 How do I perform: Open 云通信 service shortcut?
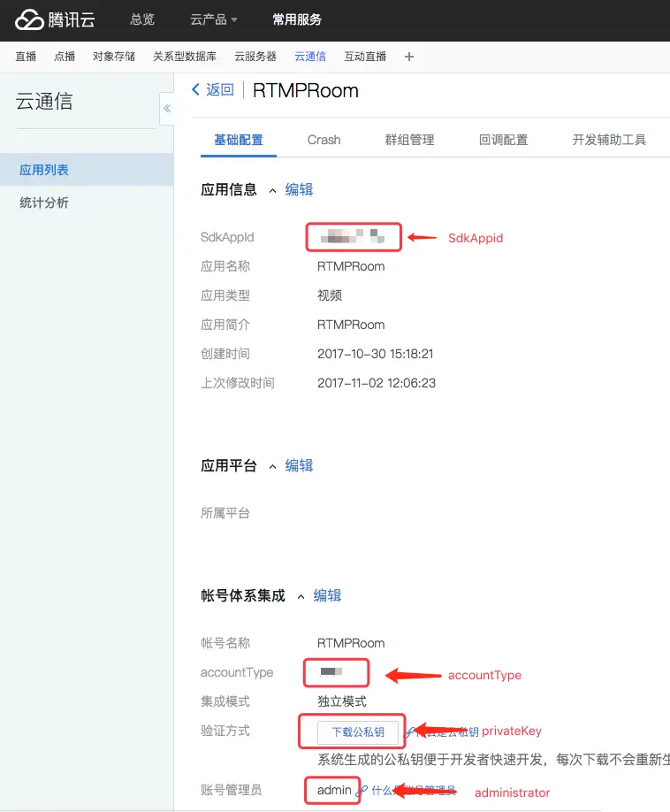(x=310, y=57)
